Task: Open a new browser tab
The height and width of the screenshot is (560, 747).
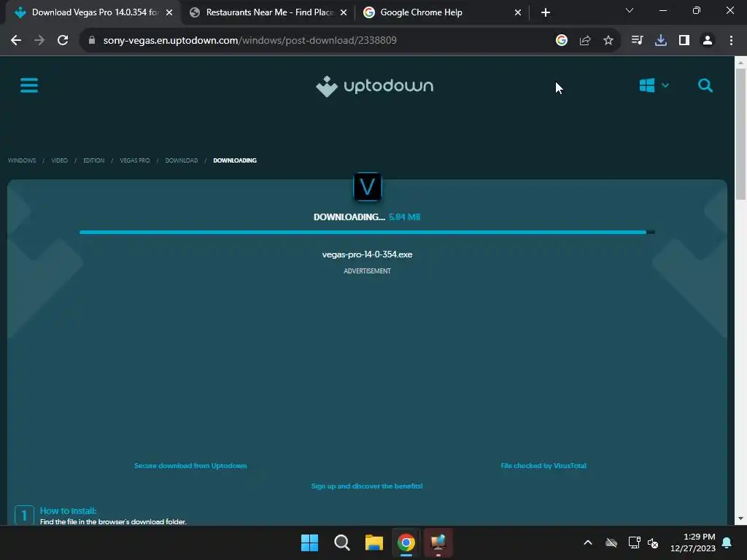Action: tap(546, 12)
